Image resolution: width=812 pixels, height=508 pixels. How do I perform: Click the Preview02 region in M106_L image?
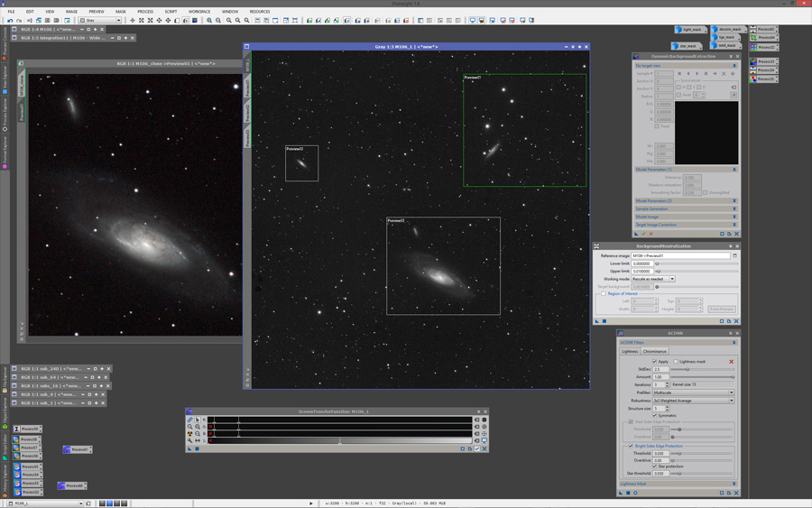coord(301,164)
